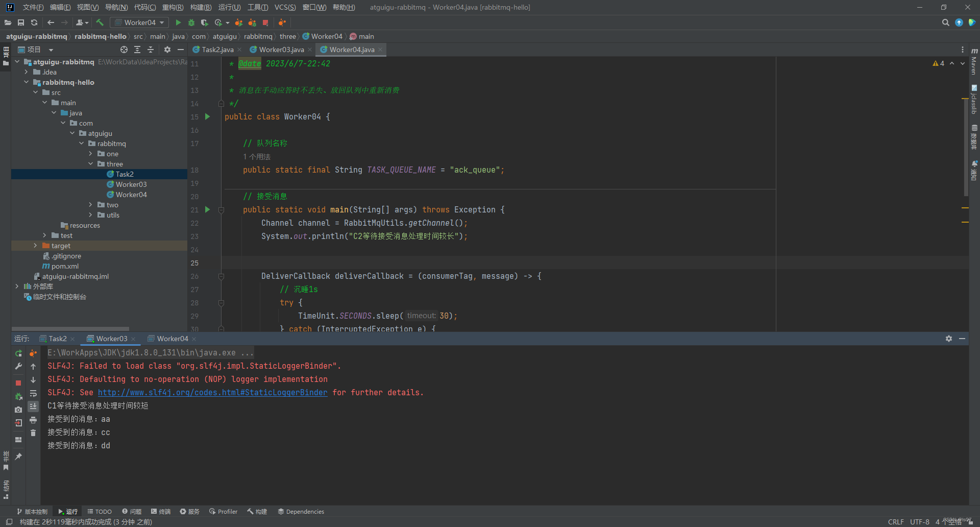Open the slf4j StaticLoggerBinder link
Screen dimensions: 980x527
[212, 392]
